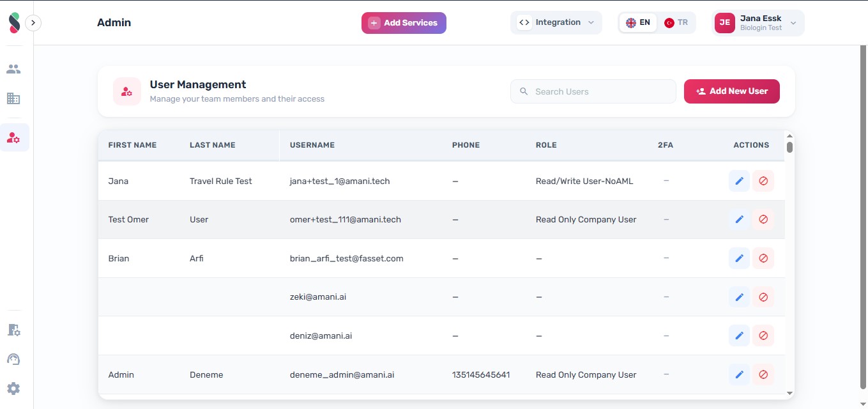Image resolution: width=868 pixels, height=409 pixels.
Task: Click the username zeki@amani.ai
Action: coord(318,297)
